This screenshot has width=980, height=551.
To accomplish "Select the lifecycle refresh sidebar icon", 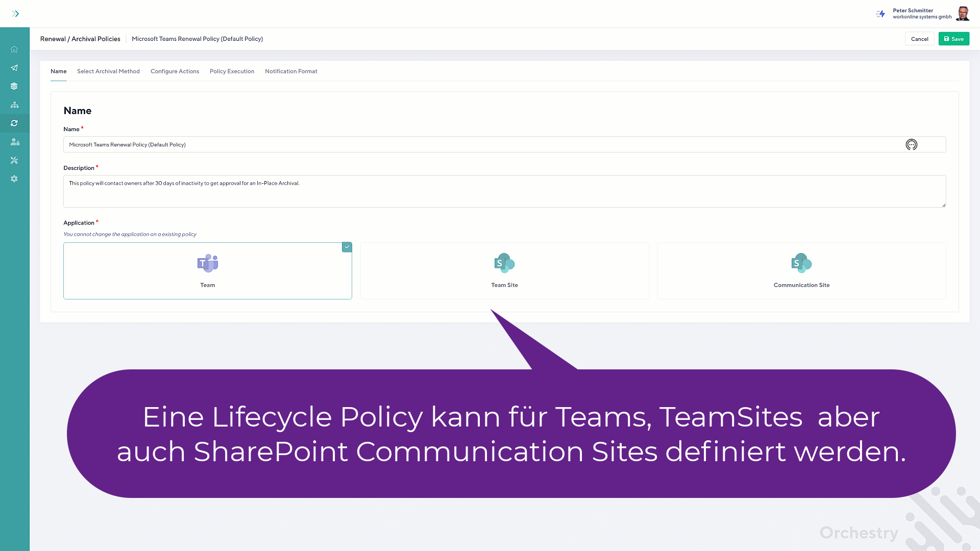I will tap(14, 123).
